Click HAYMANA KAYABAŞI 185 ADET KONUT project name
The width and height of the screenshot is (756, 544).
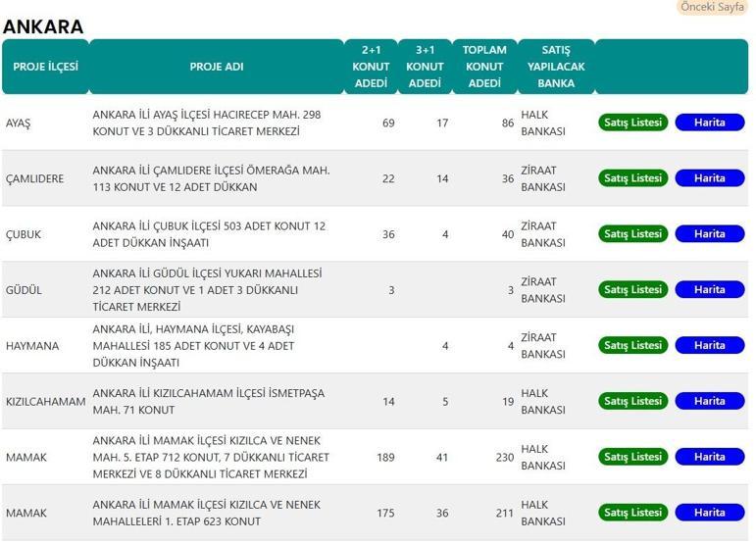(x=193, y=346)
